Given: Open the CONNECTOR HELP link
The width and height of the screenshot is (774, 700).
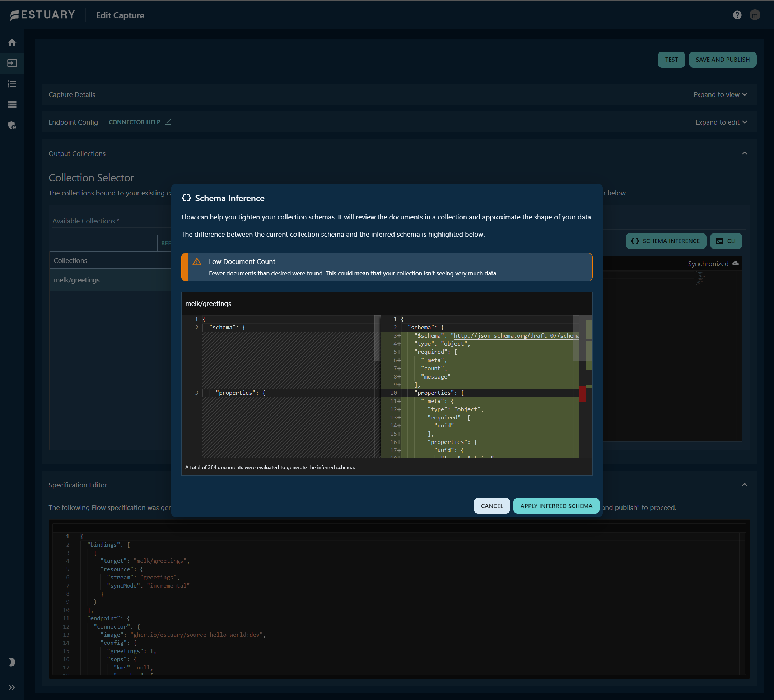Looking at the screenshot, I should [134, 122].
